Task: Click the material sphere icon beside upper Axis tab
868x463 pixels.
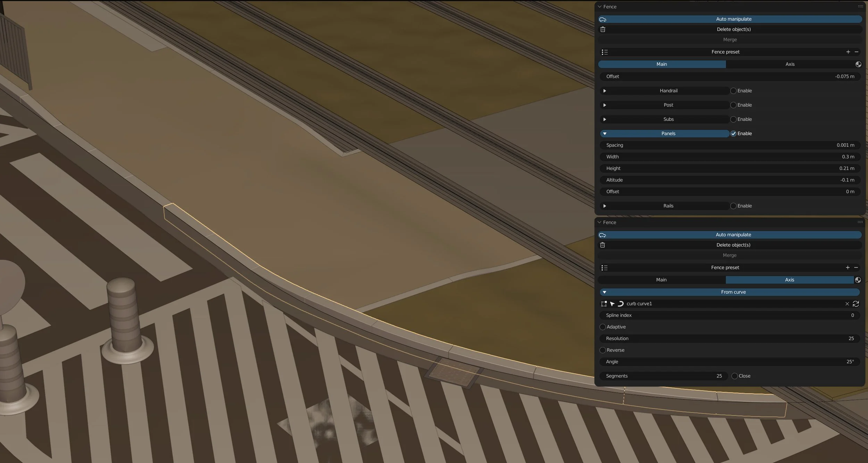Action: [x=858, y=64]
